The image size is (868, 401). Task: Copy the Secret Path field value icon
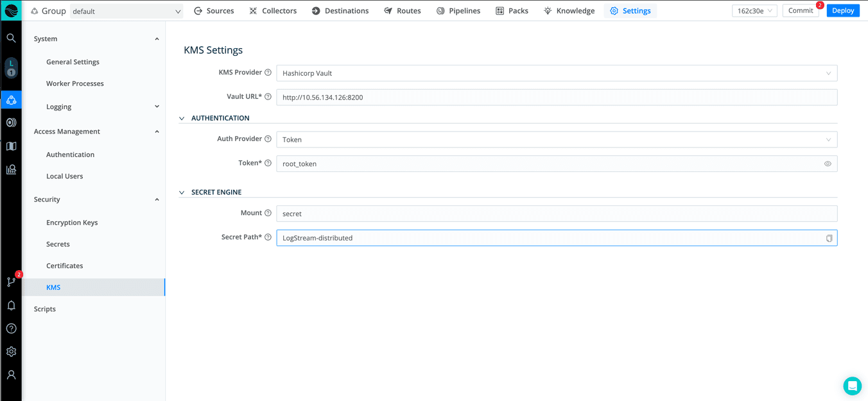[829, 238]
